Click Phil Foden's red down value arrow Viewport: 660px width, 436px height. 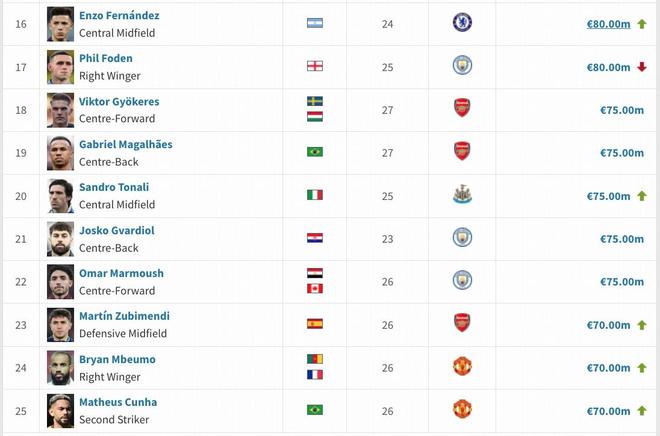[641, 67]
